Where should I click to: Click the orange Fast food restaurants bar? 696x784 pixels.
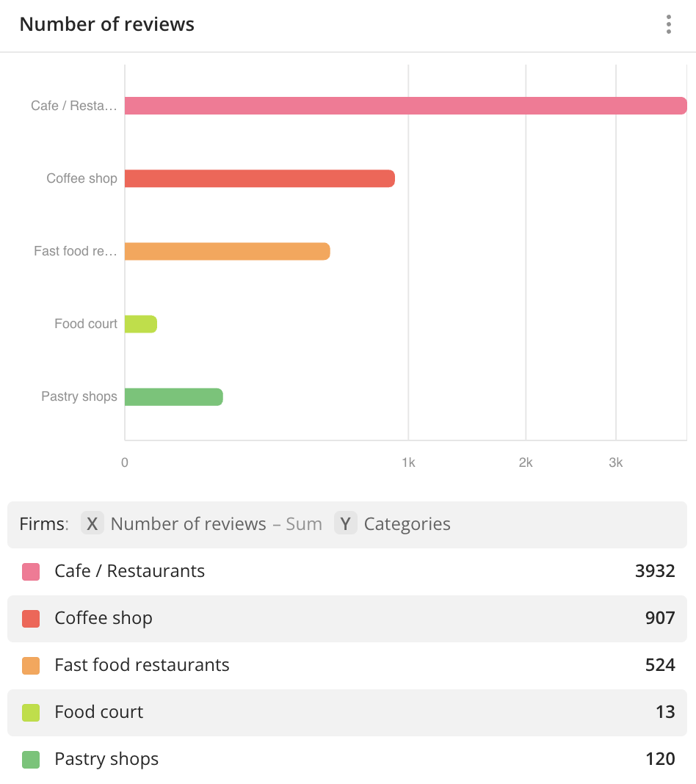point(227,251)
